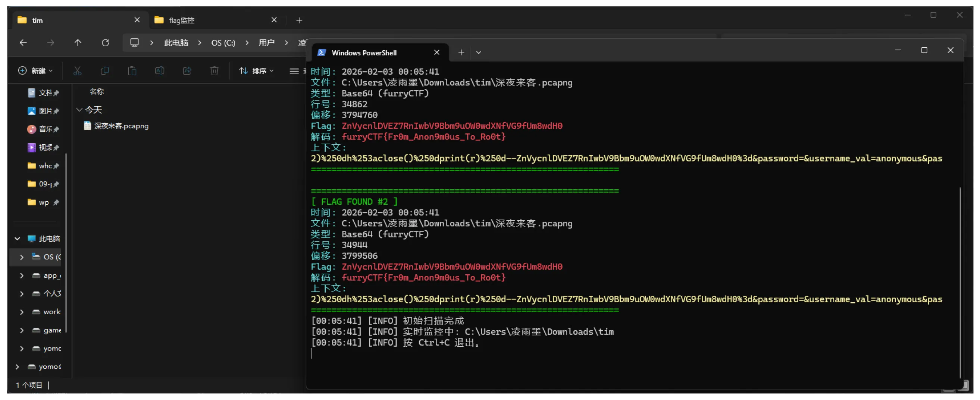Viewport: 980px width, 400px height.
Task: Navigate back with the back arrow
Action: (23, 42)
